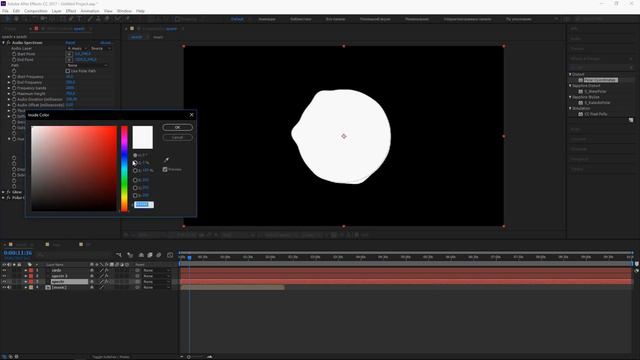Select the spectr 3 layer name
This screenshot has height=360, width=640.
tap(60, 276)
